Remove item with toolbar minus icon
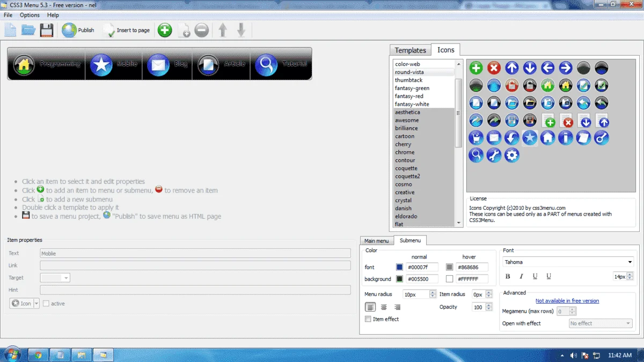 point(202,30)
